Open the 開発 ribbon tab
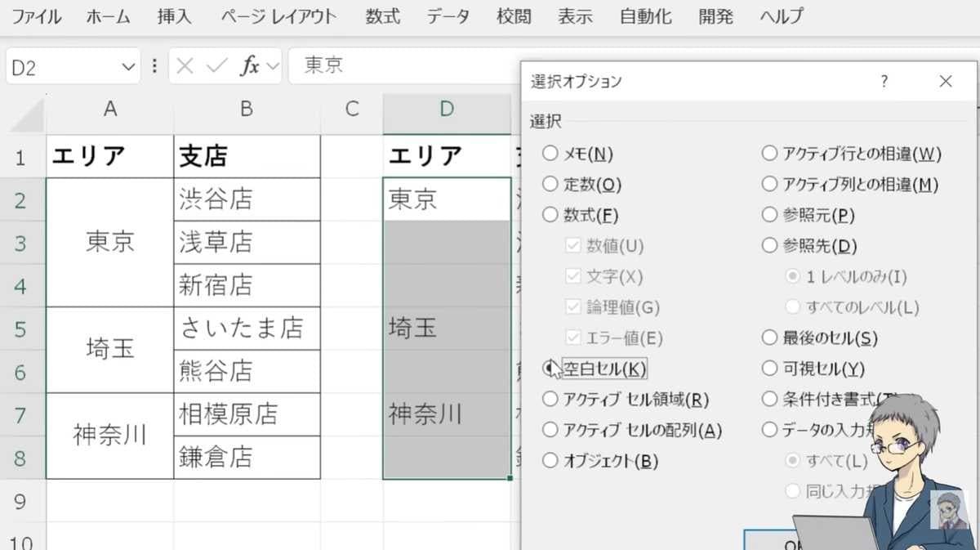The width and height of the screenshot is (980, 550). pos(715,16)
